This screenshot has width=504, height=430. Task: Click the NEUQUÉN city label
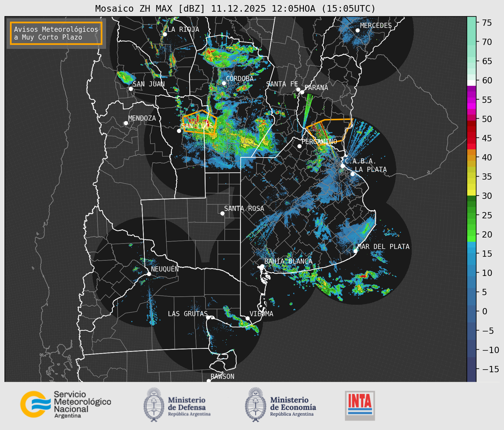[x=165, y=269]
